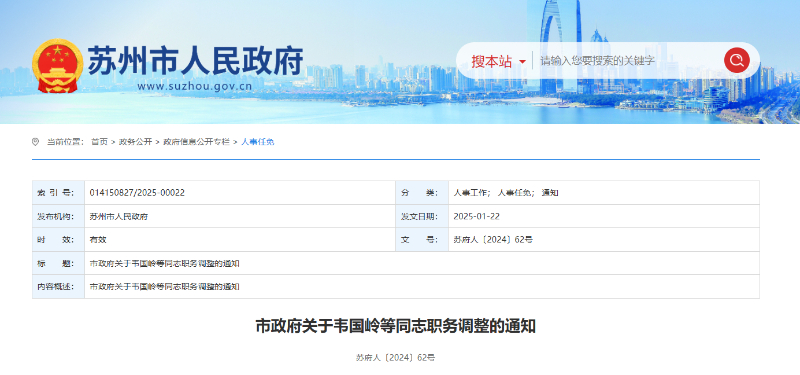Select the 有效 validity value
The width and height of the screenshot is (800, 375).
[x=98, y=240]
